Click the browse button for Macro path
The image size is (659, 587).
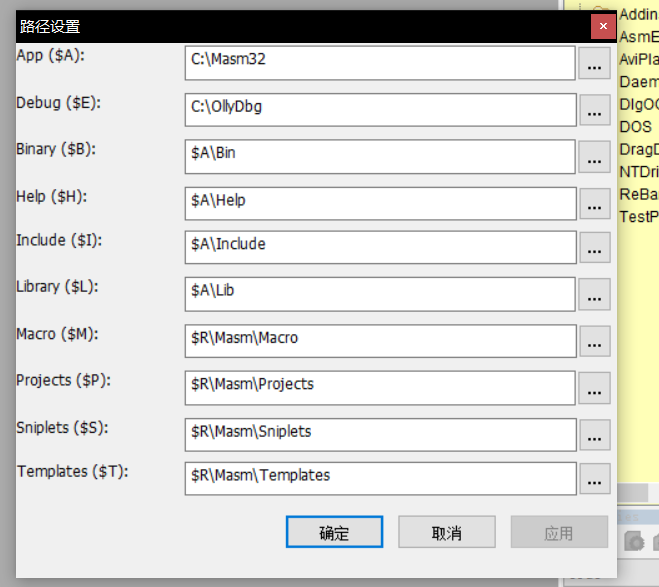click(595, 341)
